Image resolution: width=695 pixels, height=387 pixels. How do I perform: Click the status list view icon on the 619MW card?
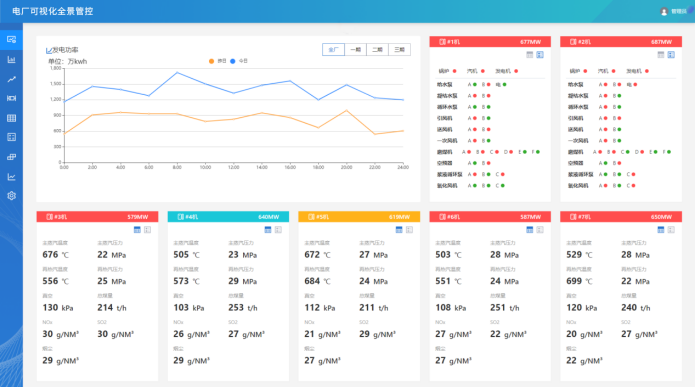pyautogui.click(x=410, y=230)
